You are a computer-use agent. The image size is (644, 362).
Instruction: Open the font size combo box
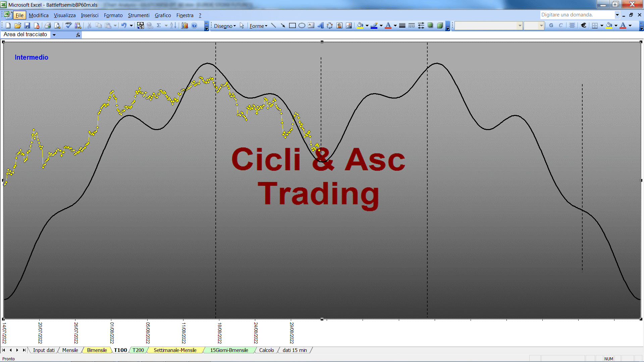(x=534, y=25)
